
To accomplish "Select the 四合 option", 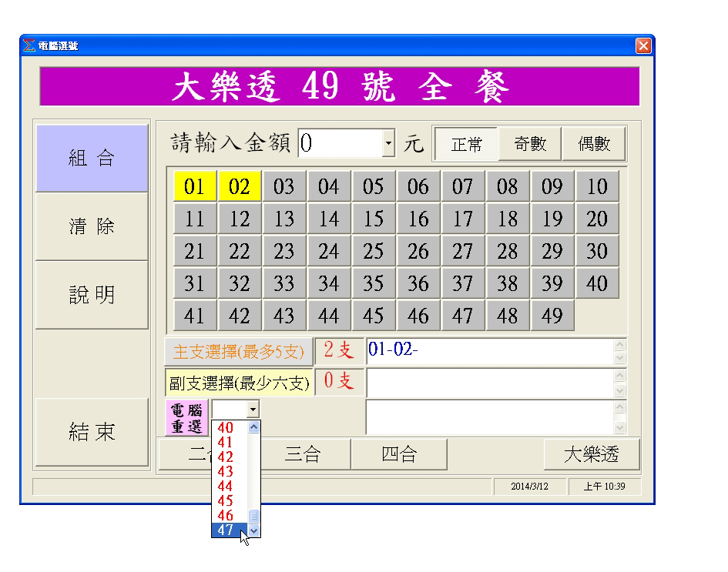I will (x=399, y=454).
